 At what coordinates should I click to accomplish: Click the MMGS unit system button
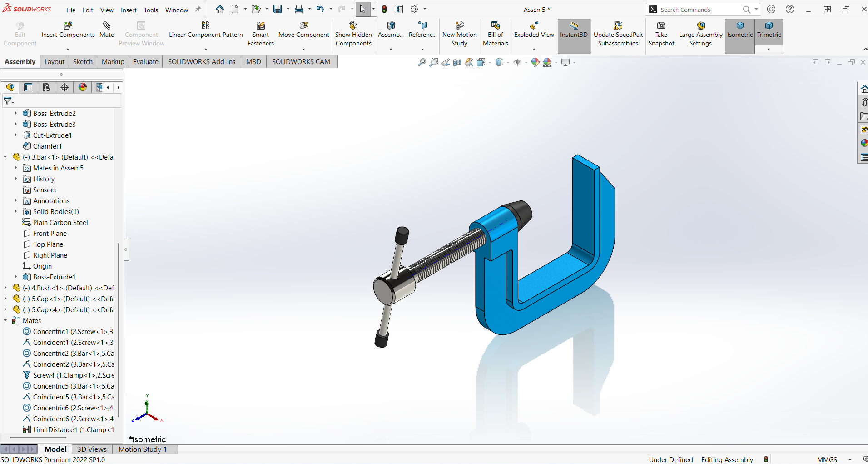pyautogui.click(x=827, y=459)
